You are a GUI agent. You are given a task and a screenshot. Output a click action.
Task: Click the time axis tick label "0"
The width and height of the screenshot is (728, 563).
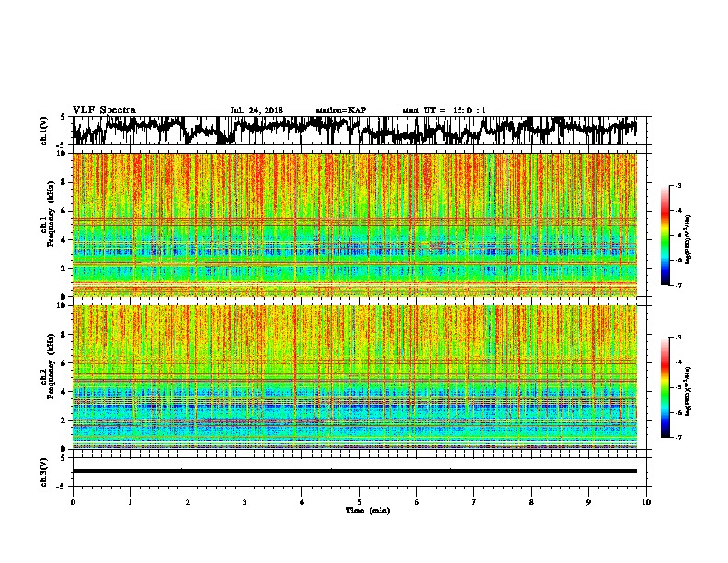73,502
